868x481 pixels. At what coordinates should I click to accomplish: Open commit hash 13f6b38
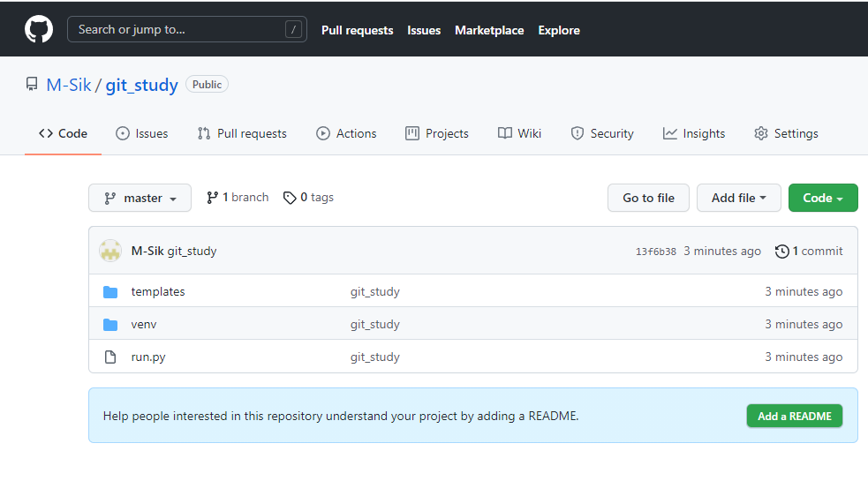click(x=656, y=252)
